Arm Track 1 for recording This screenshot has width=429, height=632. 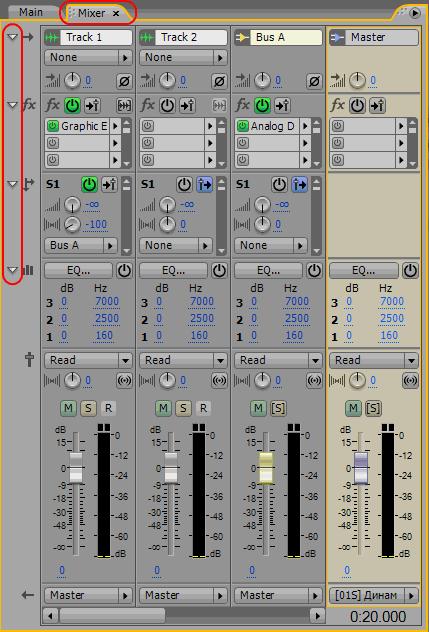pyautogui.click(x=108, y=408)
